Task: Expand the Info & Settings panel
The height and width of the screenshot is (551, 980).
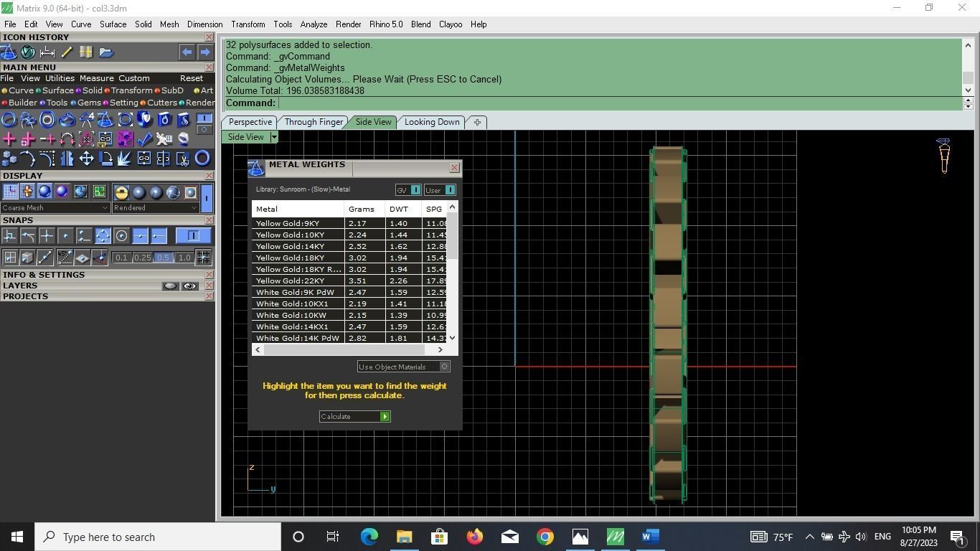Action: point(209,275)
